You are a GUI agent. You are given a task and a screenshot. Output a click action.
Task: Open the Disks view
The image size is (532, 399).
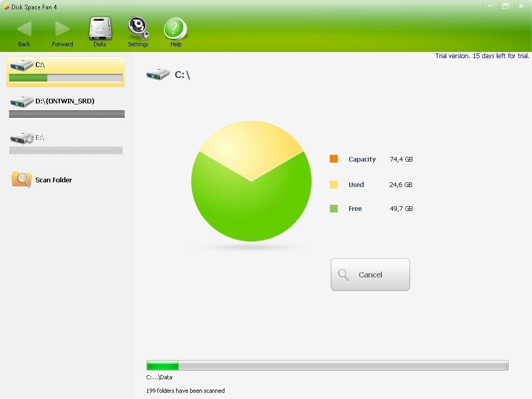100,32
